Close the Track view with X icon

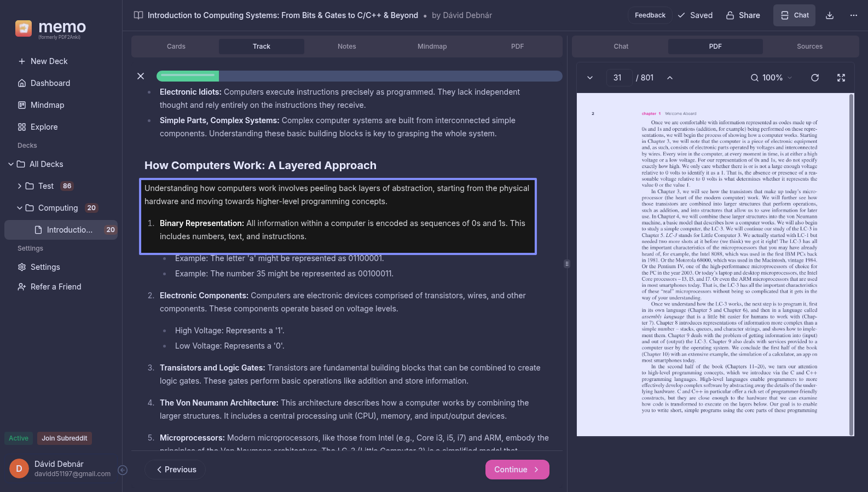click(x=141, y=76)
